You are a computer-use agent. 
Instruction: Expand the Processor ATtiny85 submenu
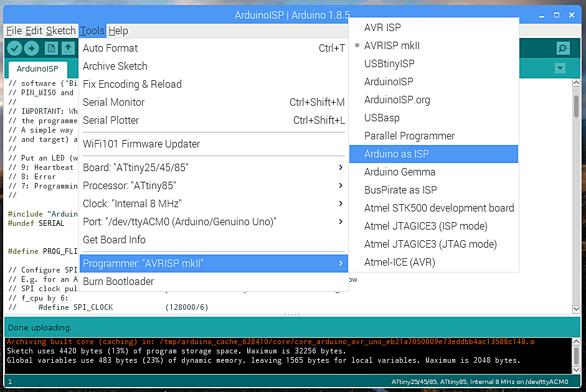(214, 185)
